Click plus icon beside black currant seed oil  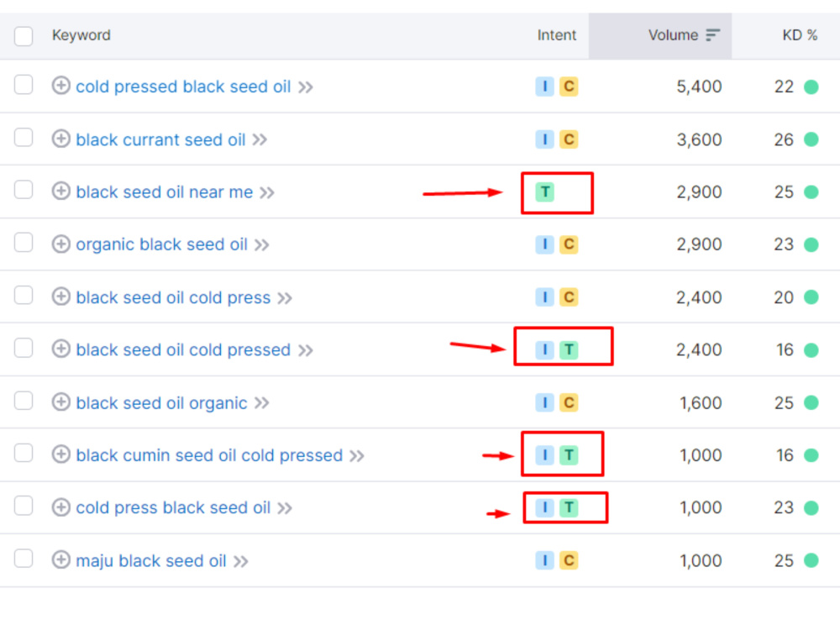[x=61, y=139]
